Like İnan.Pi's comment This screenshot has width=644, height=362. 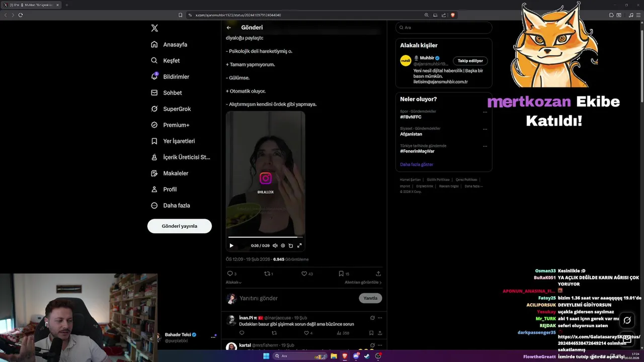point(308,333)
